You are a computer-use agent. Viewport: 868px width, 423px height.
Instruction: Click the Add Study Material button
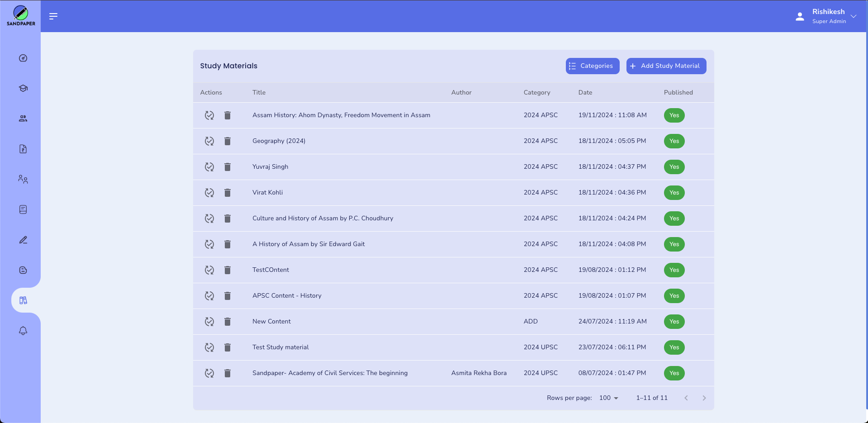point(666,66)
